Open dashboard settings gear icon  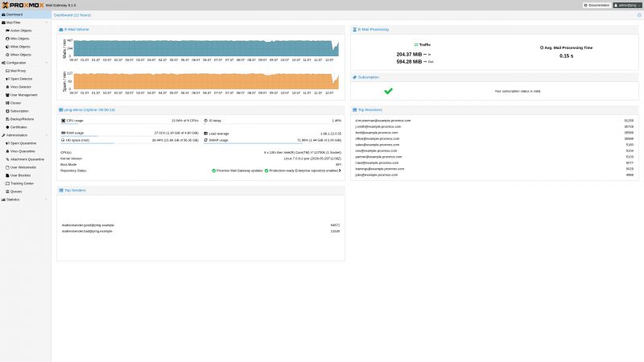coord(639,15)
